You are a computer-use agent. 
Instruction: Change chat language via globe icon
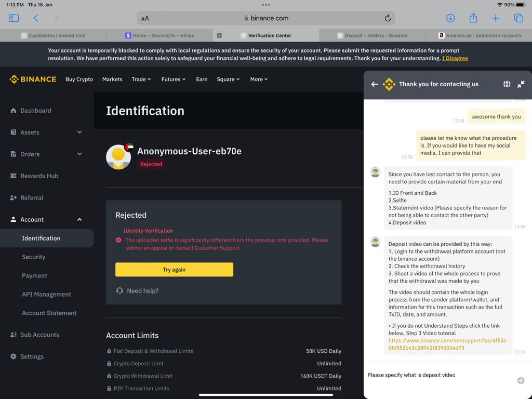pyautogui.click(x=507, y=84)
